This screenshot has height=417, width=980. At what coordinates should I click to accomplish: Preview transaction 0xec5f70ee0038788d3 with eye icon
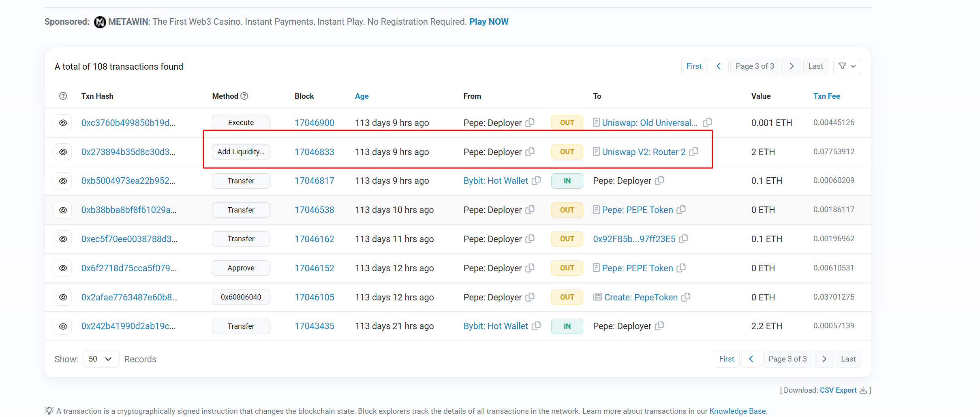click(63, 239)
